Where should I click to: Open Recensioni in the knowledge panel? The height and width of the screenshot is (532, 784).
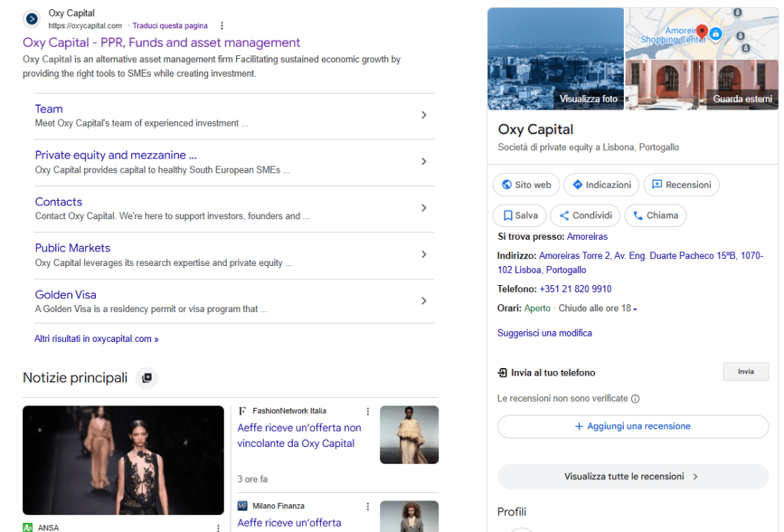click(681, 185)
